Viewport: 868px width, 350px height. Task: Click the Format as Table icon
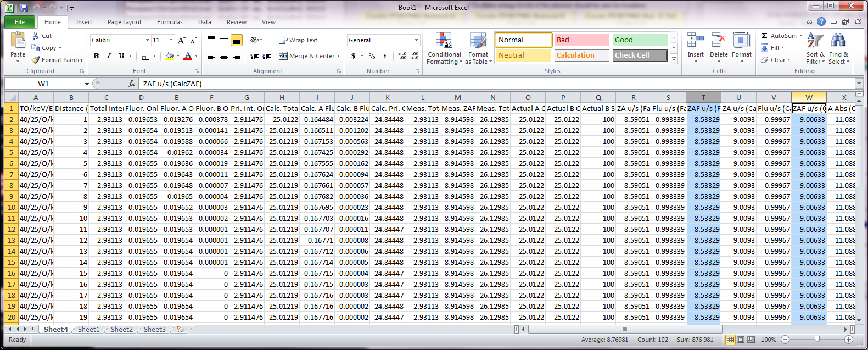(478, 41)
